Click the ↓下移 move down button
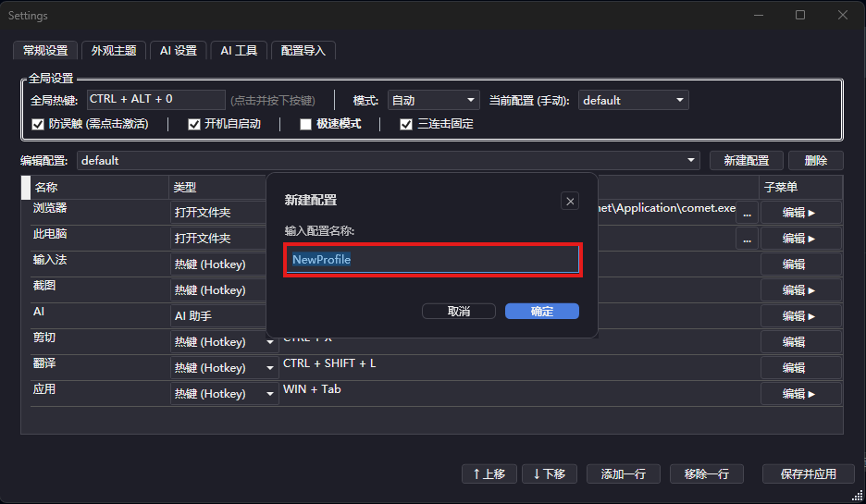This screenshot has height=504, width=866. coord(550,473)
